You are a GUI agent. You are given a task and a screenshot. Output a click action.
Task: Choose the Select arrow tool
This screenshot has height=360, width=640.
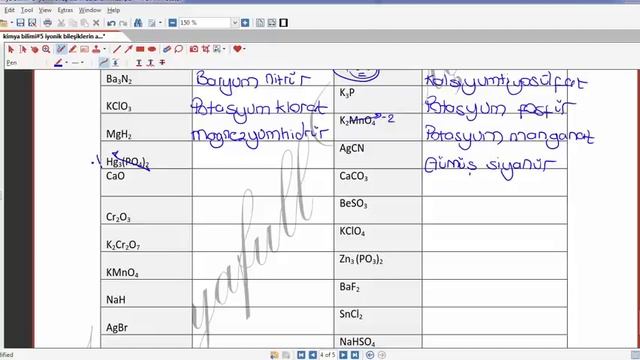(x=11, y=49)
